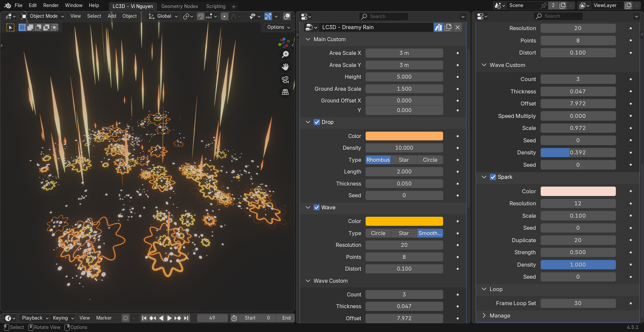Uncheck the Drop checkbox
The image size is (644, 332).
317,122
